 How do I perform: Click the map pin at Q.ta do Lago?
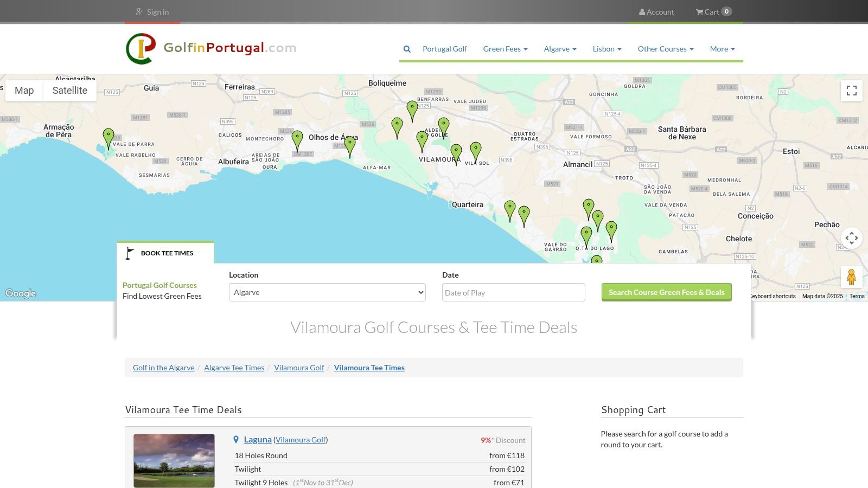click(586, 237)
